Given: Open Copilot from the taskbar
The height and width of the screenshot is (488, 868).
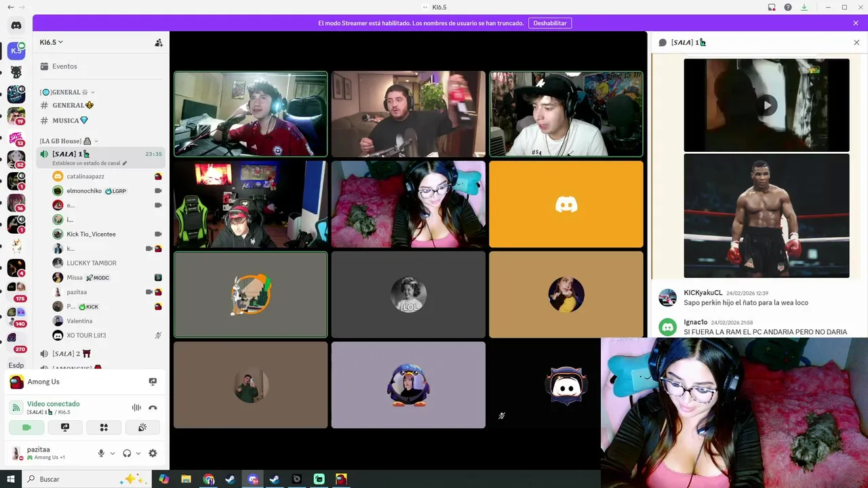Looking at the screenshot, I should click(x=164, y=479).
